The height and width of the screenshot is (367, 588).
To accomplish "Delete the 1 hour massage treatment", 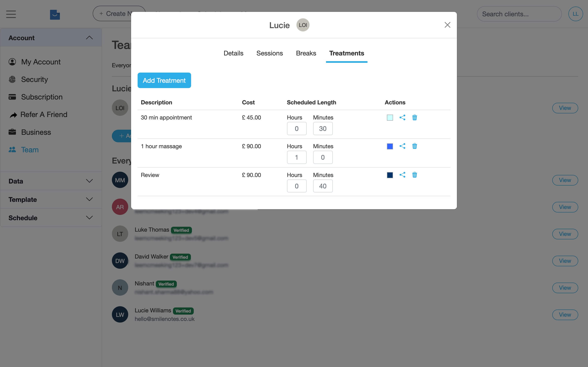I will pos(414,146).
